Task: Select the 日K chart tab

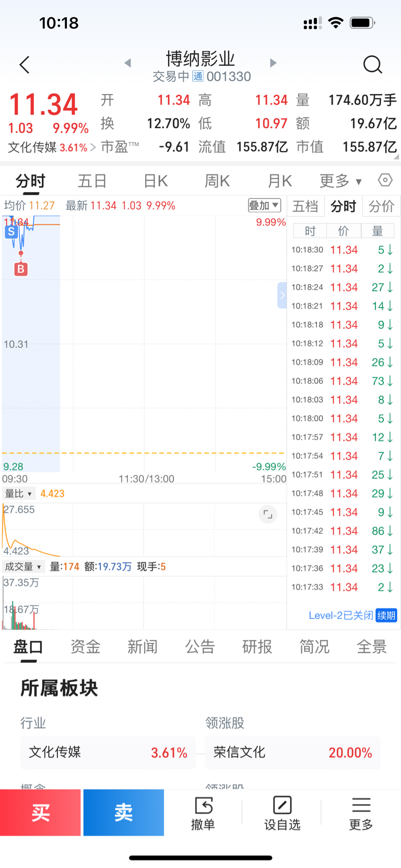Action: click(x=155, y=181)
